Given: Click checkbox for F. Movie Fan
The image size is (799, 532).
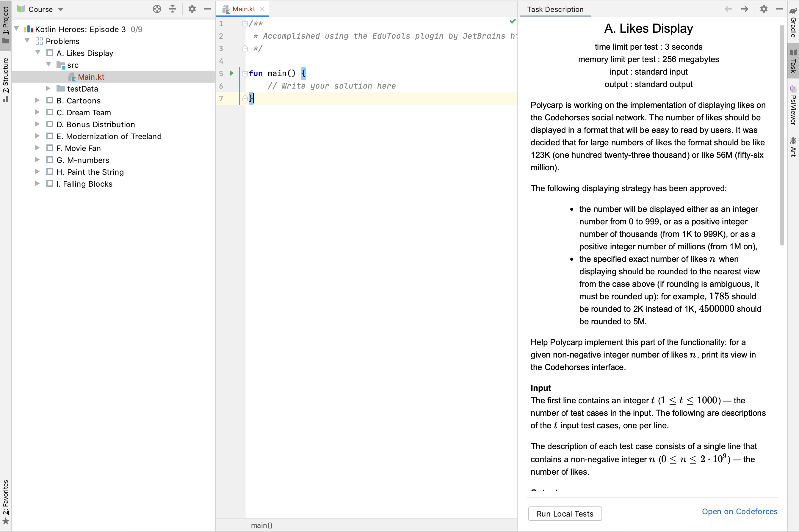Looking at the screenshot, I should (x=50, y=148).
